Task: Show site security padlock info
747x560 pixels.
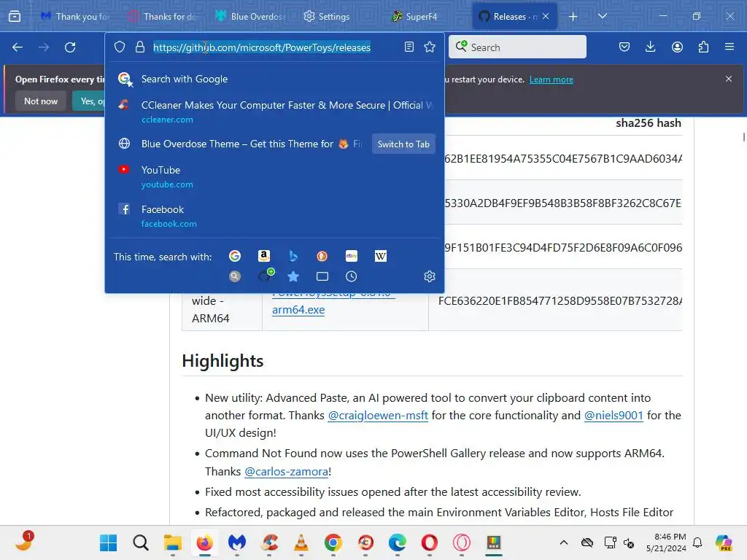Action: tap(139, 47)
